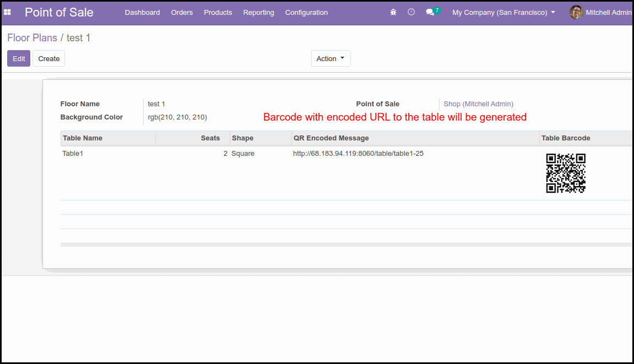
Task: Select the Table1 name cell
Action: click(x=73, y=154)
